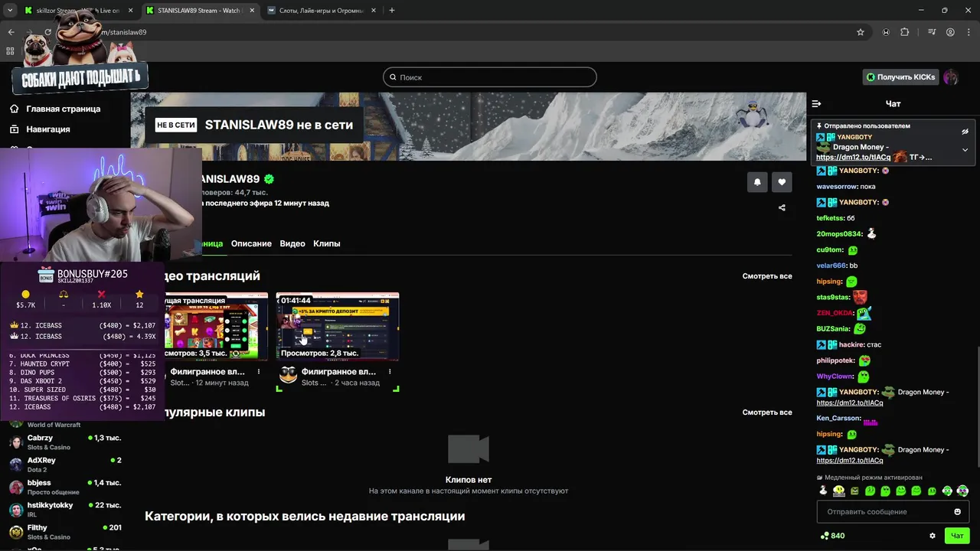Open the 01:41:44 video thumbnail
The image size is (980, 551).
pos(338,326)
